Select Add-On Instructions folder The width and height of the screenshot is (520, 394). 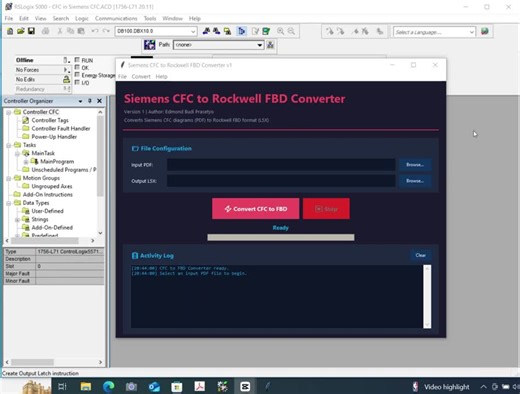(47, 195)
